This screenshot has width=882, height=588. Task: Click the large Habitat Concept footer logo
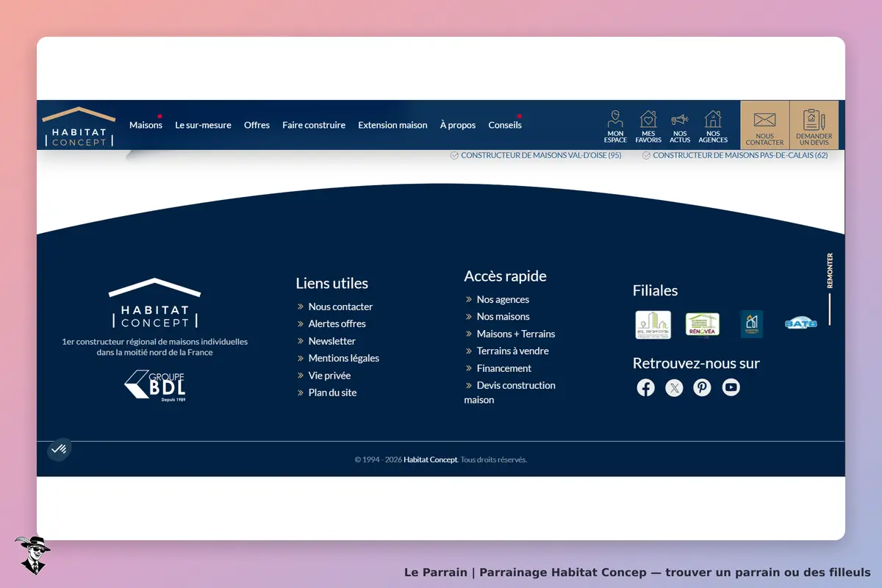tap(154, 304)
